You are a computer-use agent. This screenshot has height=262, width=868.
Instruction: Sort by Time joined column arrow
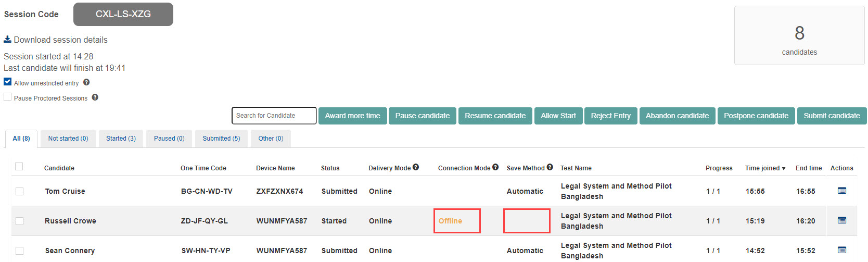pyautogui.click(x=784, y=168)
